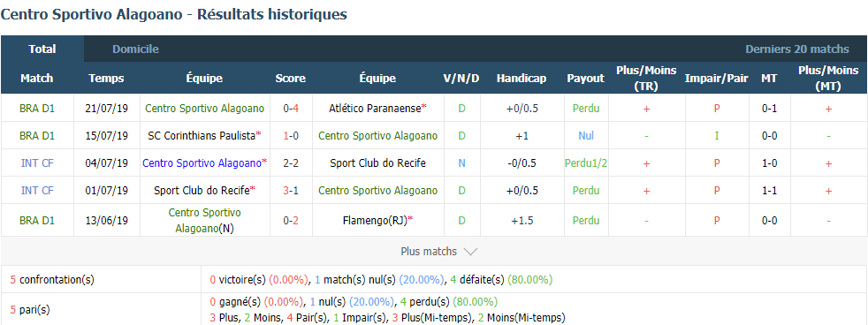This screenshot has height=325, width=868.
Task: Click the 3-1 score of 01/07/19 match
Action: pos(291,190)
